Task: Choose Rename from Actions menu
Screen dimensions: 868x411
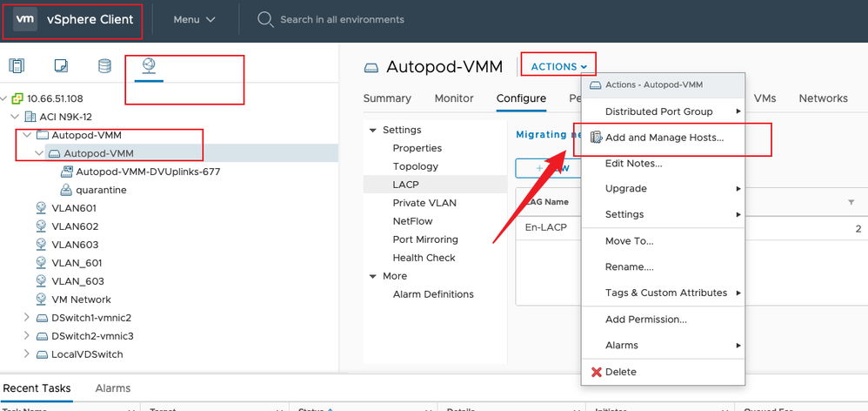Action: 663,267
